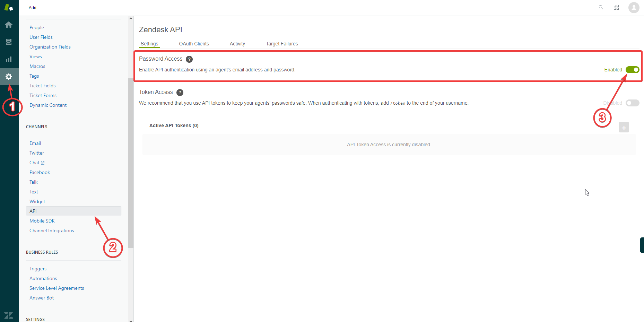This screenshot has height=322, width=644.
Task: Click the admin menu scrollbar thumb
Action: click(x=131, y=163)
